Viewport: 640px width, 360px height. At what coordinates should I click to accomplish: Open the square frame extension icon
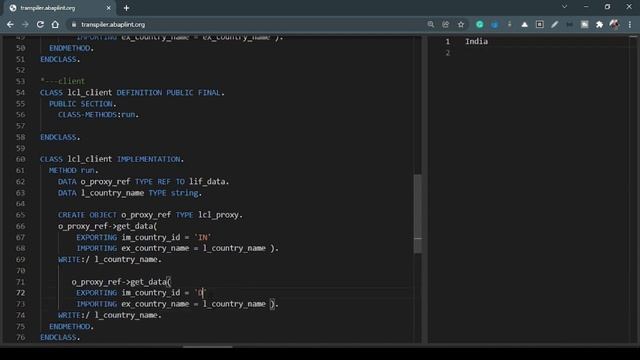540,24
